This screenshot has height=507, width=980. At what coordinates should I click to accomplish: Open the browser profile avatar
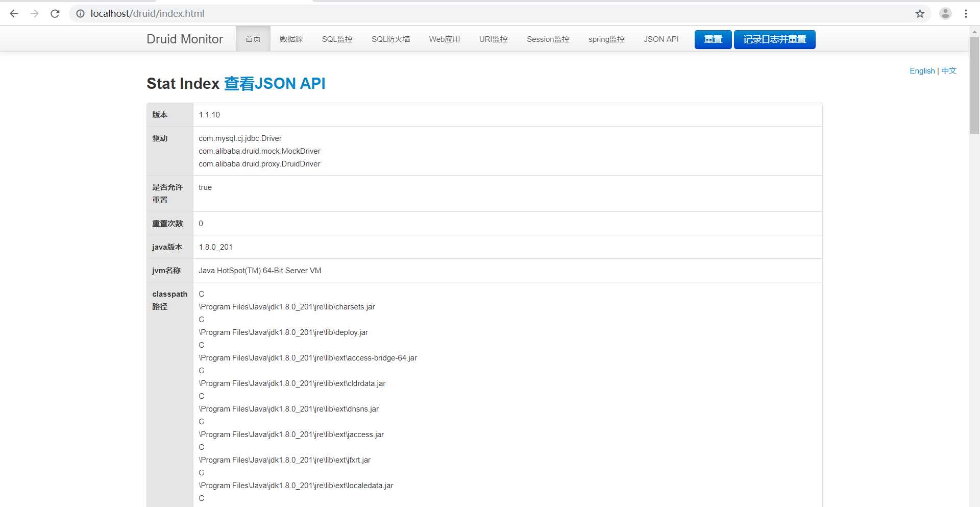pos(945,14)
